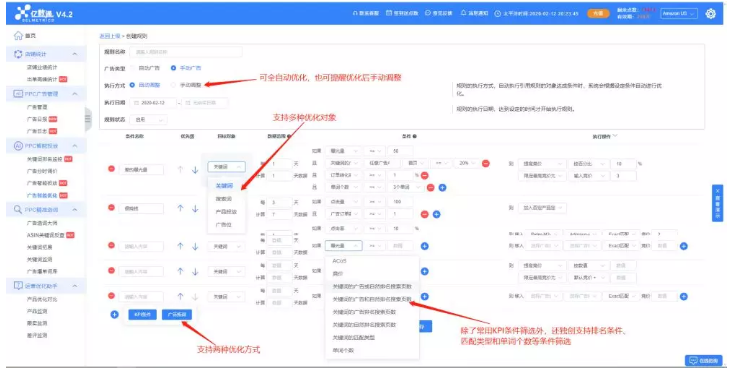
Task: Focus the 规则名称 rule name input
Action: (186, 52)
